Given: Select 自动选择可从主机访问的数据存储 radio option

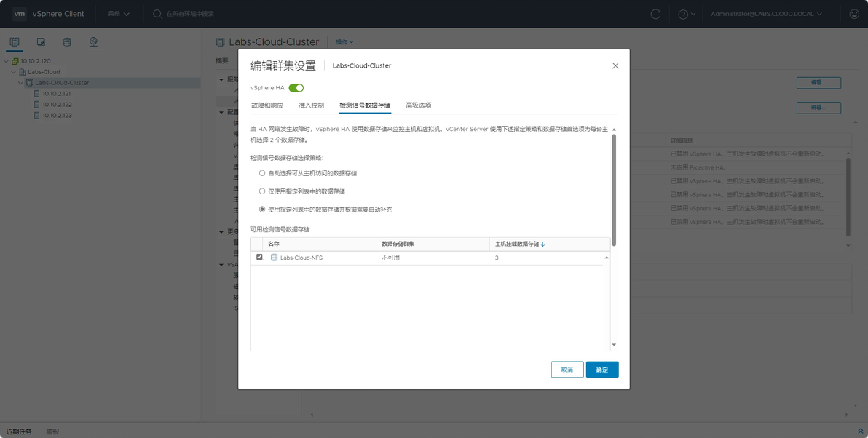Looking at the screenshot, I should [262, 173].
